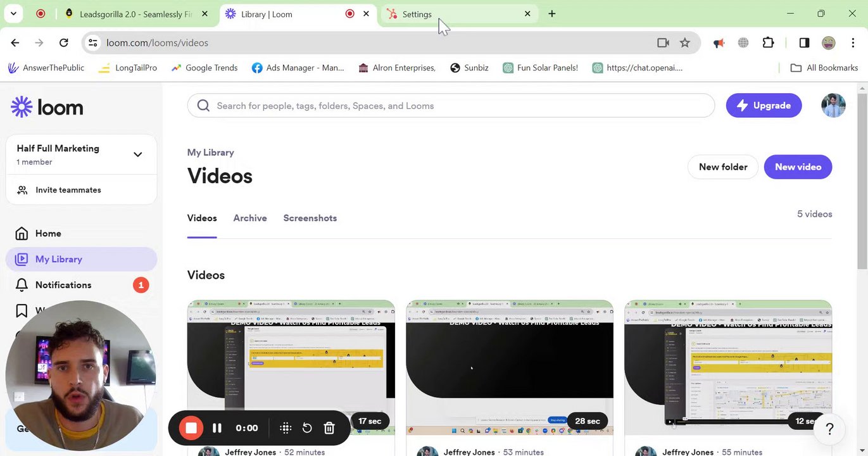Click the camera icon in address bar
The image size is (868, 456).
663,42
